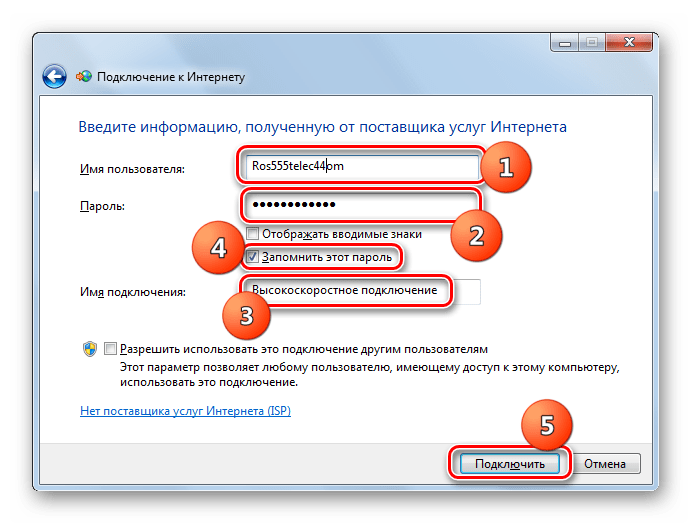Click the UAC shield icon
This screenshot has width=692, height=524.
(90, 349)
